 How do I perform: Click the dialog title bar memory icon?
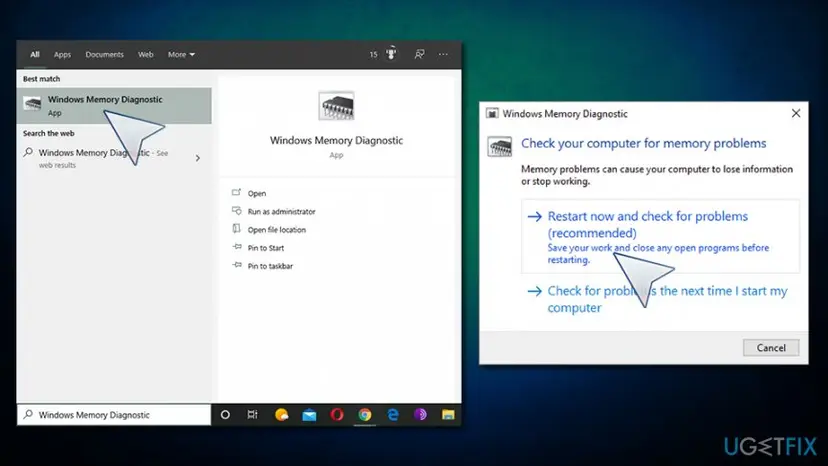492,114
